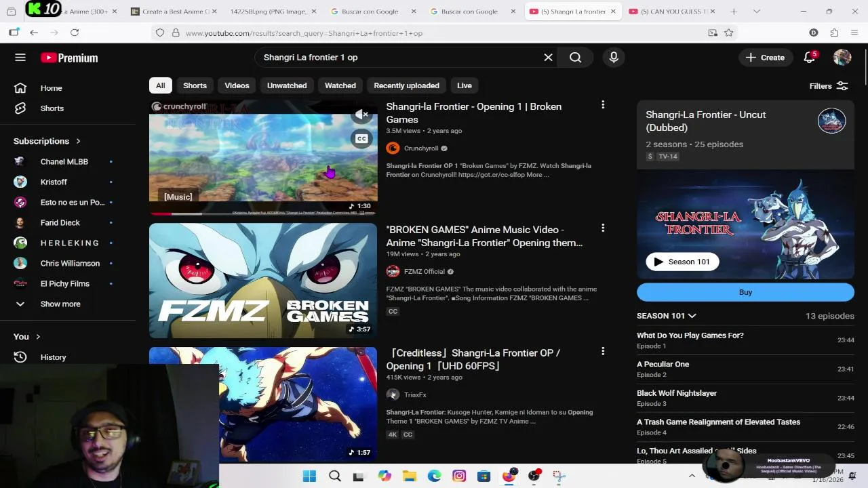Open notifications bell
This screenshot has height=488, width=868.
(x=810, y=58)
